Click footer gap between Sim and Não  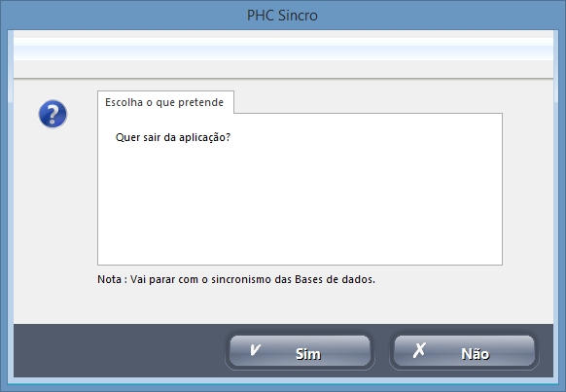click(382, 351)
